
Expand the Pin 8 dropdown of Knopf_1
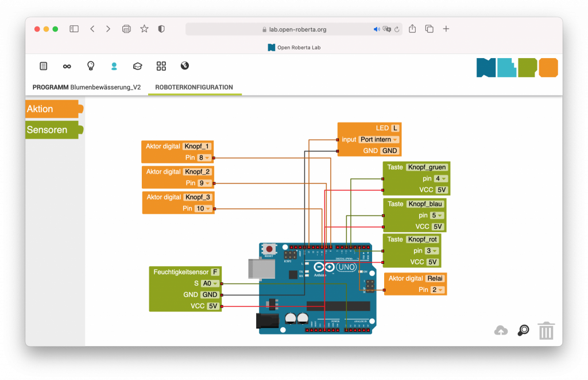point(204,158)
